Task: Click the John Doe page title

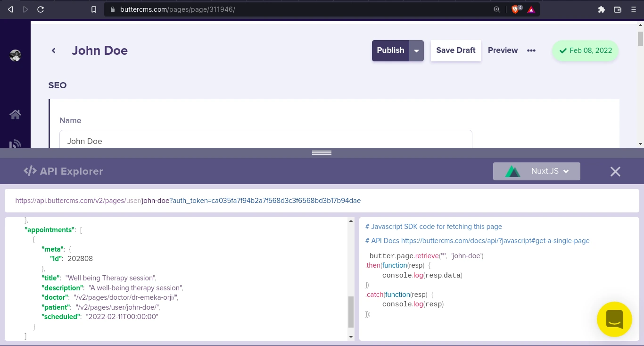Action: click(x=99, y=51)
